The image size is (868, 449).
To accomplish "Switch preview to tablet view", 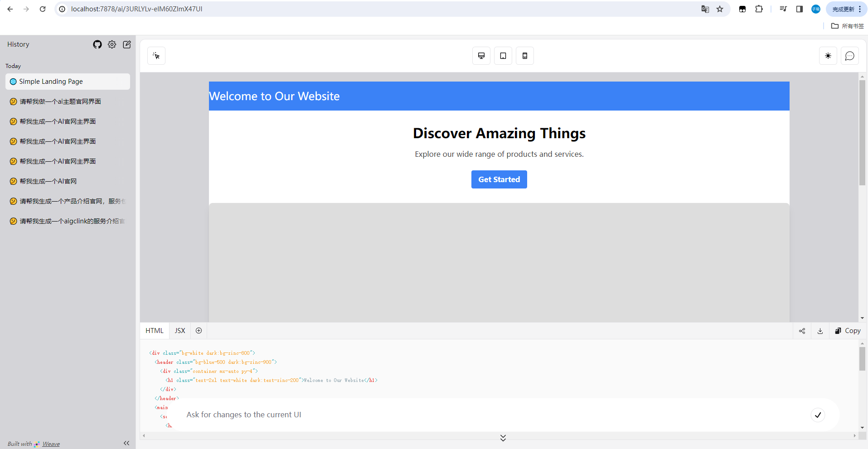I will (x=503, y=56).
